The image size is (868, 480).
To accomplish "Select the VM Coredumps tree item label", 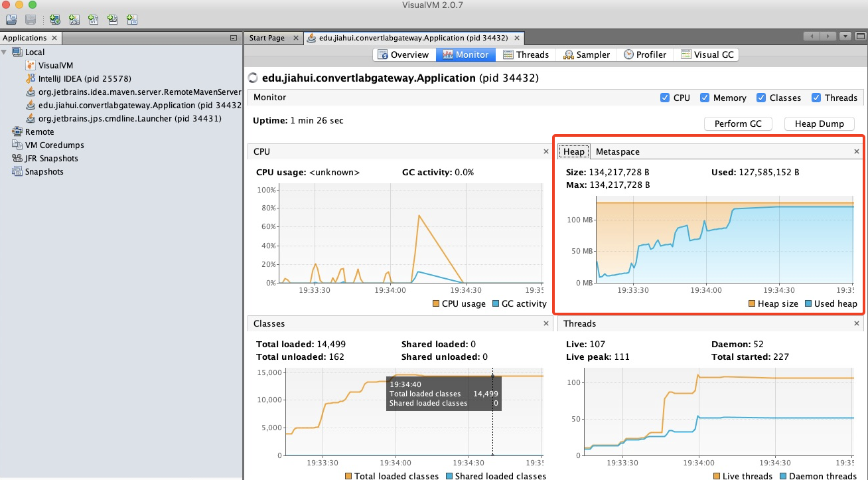I will [54, 145].
